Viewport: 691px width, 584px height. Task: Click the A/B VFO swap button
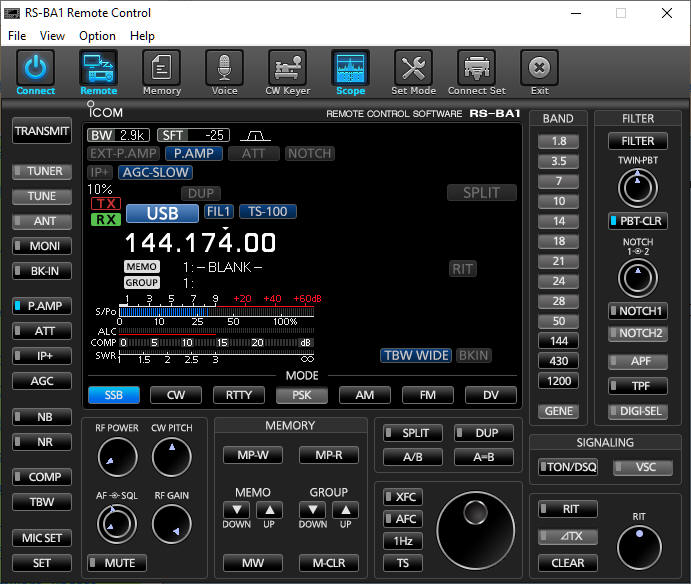pyautogui.click(x=413, y=457)
